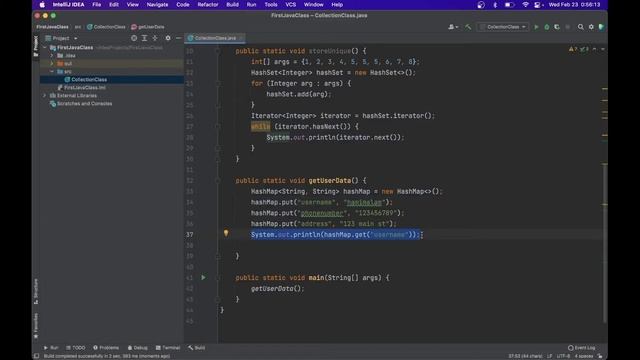Toggle fold on storeUnique method
The height and width of the screenshot is (360, 640).
pyautogui.click(x=218, y=51)
